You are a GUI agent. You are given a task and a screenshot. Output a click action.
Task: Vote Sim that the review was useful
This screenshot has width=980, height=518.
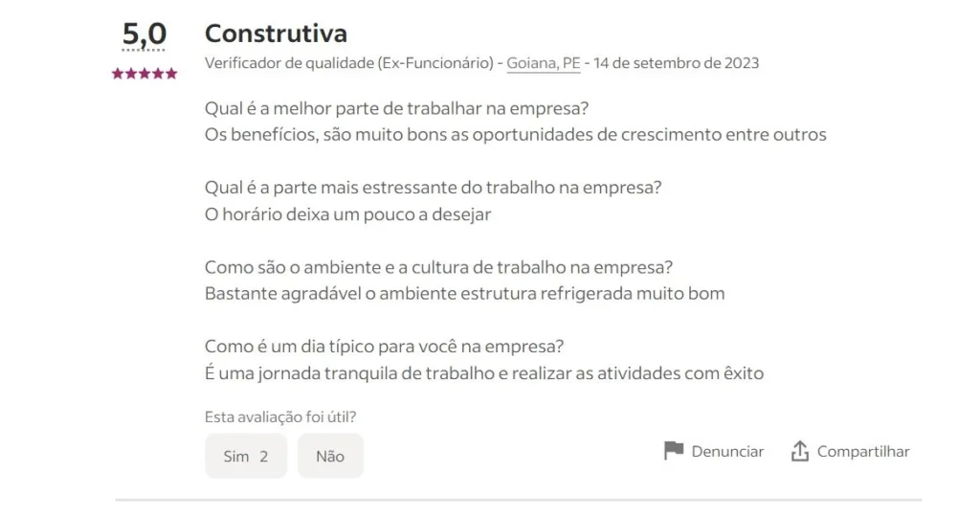tap(246, 456)
